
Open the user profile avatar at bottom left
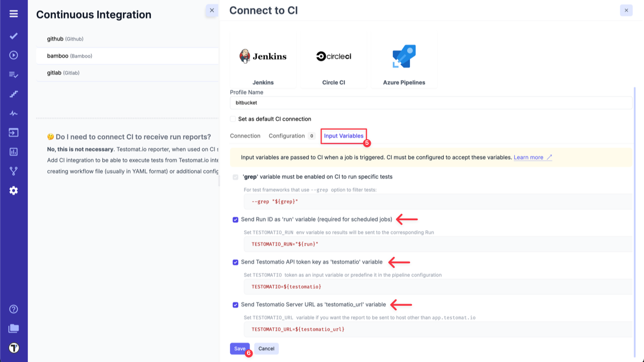click(14, 347)
